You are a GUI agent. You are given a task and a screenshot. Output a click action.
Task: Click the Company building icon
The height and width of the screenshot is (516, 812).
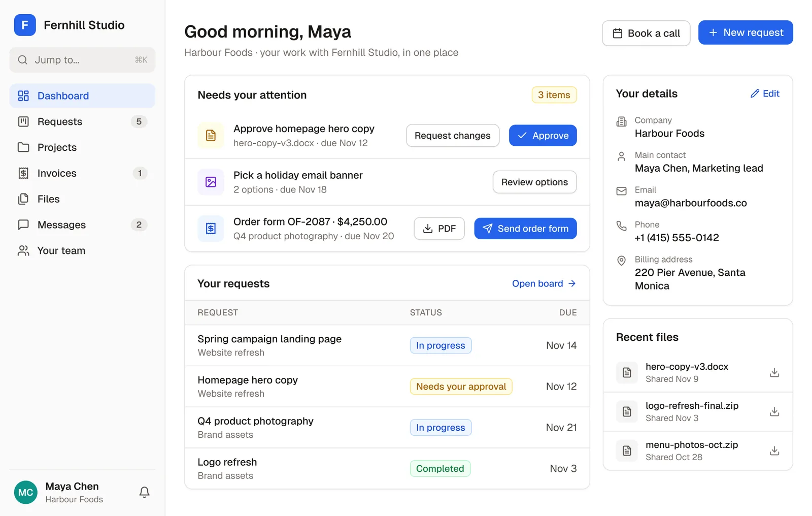click(x=621, y=121)
